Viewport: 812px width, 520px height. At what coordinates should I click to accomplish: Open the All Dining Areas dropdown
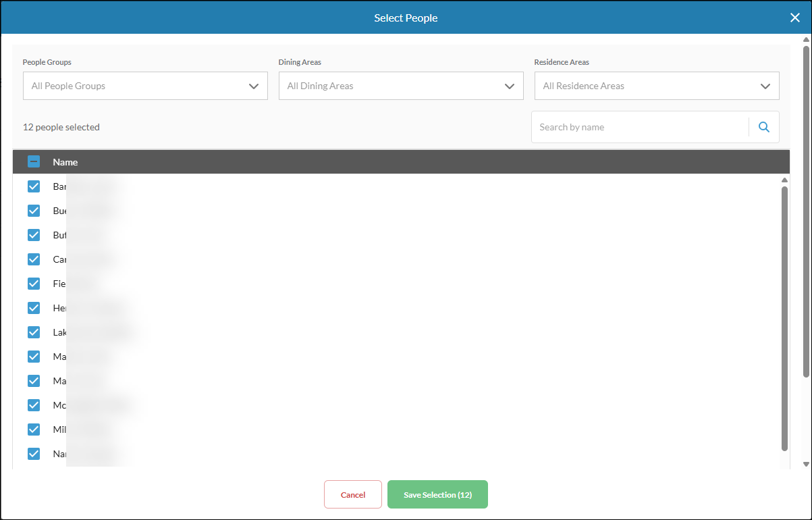[x=401, y=86]
